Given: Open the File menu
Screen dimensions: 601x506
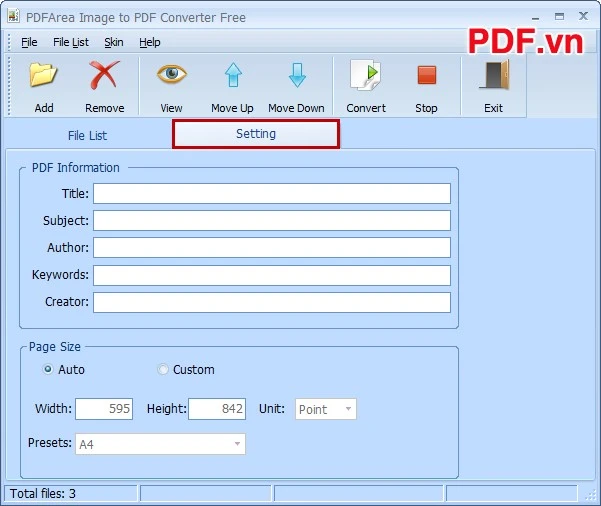Looking at the screenshot, I should pos(29,42).
